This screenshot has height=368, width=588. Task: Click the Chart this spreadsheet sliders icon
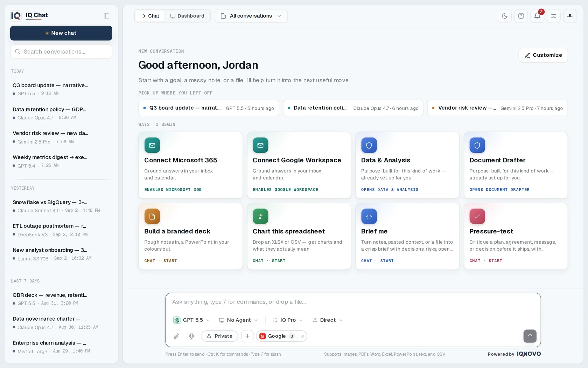[x=260, y=216]
